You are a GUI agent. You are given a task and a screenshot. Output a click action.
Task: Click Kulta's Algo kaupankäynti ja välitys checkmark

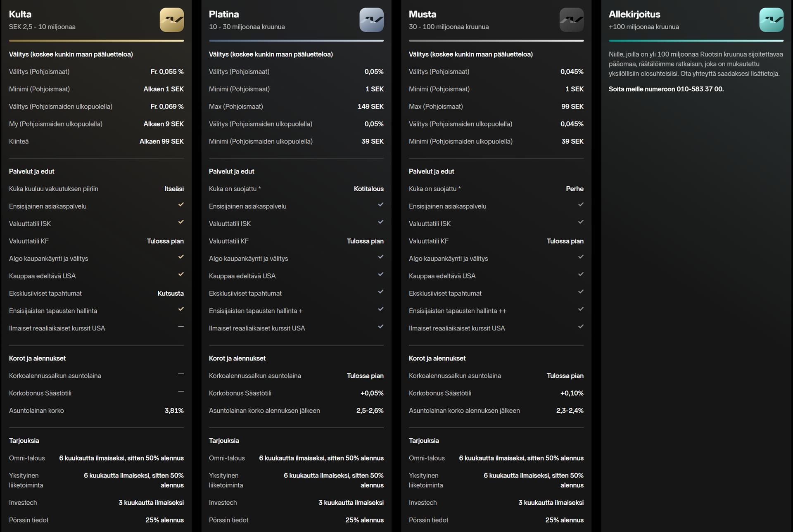181,256
